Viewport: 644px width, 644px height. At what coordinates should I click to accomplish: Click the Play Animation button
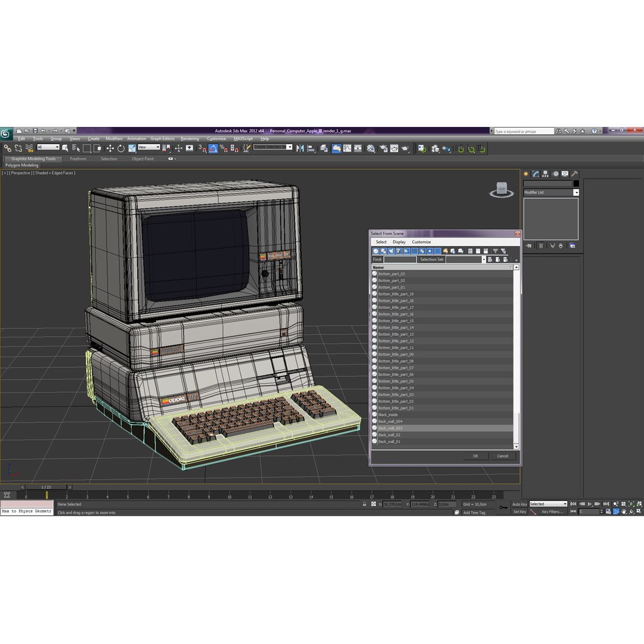pos(590,504)
